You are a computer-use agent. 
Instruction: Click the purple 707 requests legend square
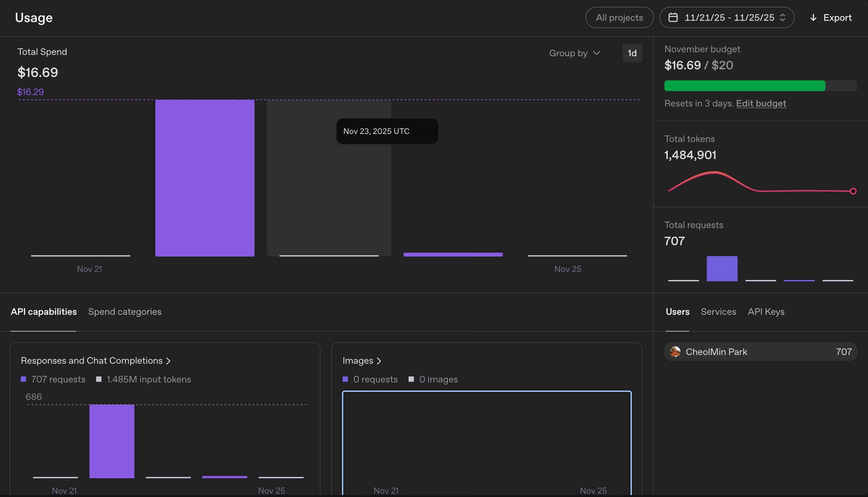pyautogui.click(x=23, y=379)
